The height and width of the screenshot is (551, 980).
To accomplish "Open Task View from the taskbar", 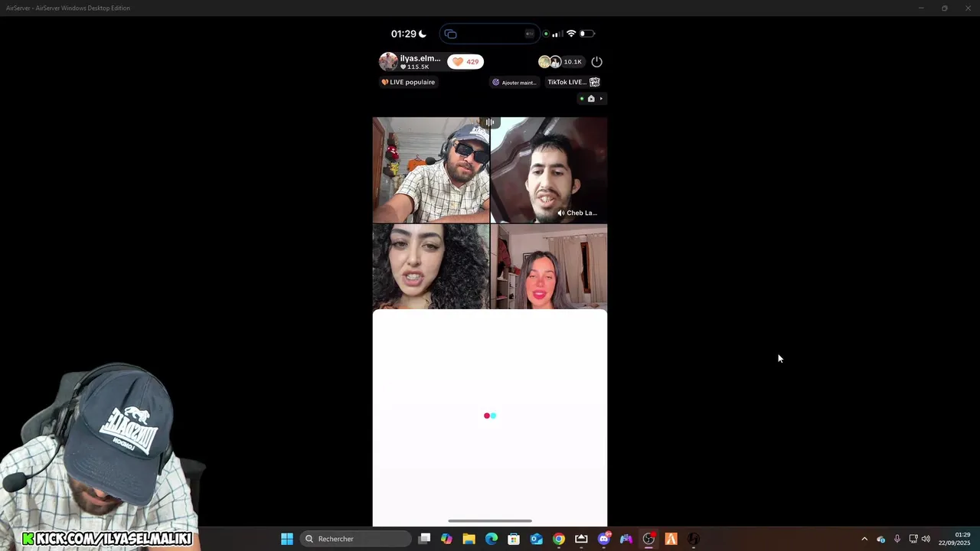I will coord(425,539).
